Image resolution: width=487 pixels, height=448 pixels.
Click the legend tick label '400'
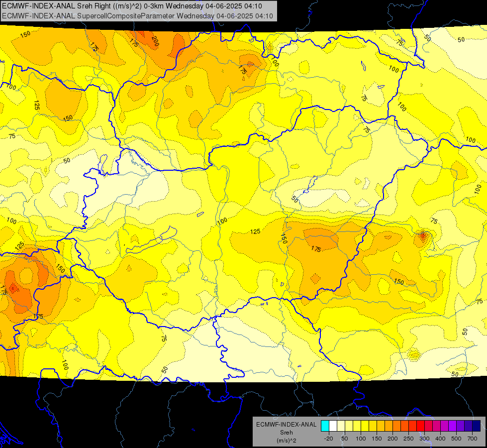click(x=440, y=439)
